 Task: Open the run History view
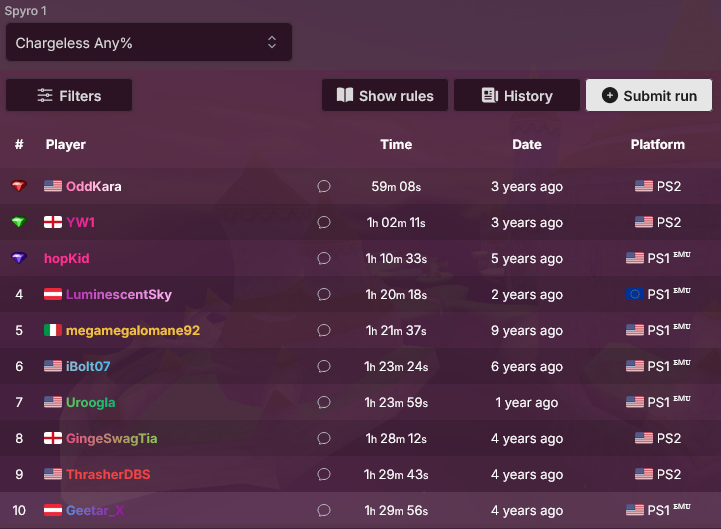[x=517, y=95]
